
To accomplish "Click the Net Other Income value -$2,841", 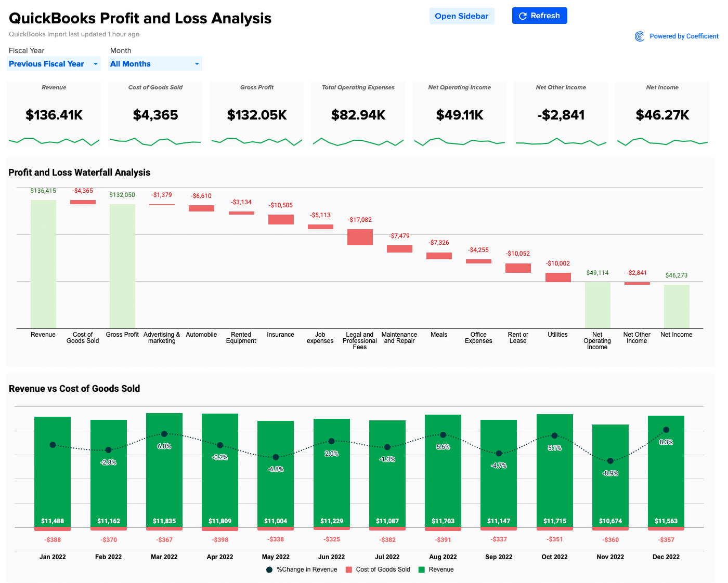I will 561,115.
